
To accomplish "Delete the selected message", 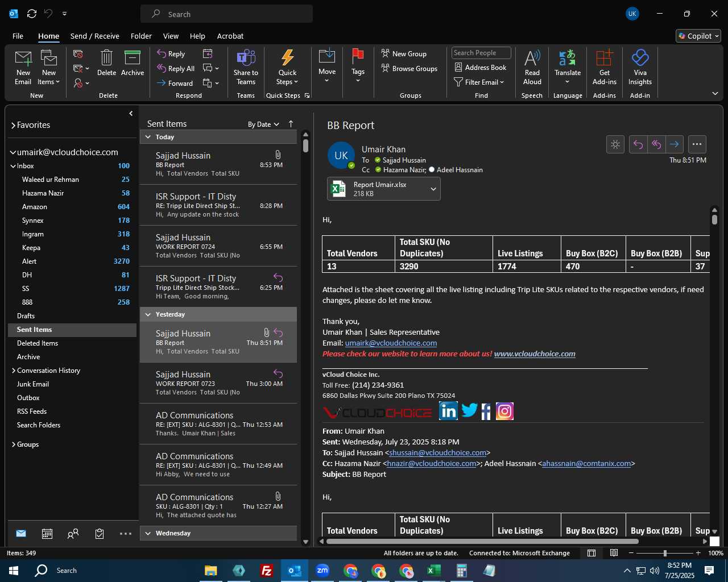I will (x=106, y=63).
